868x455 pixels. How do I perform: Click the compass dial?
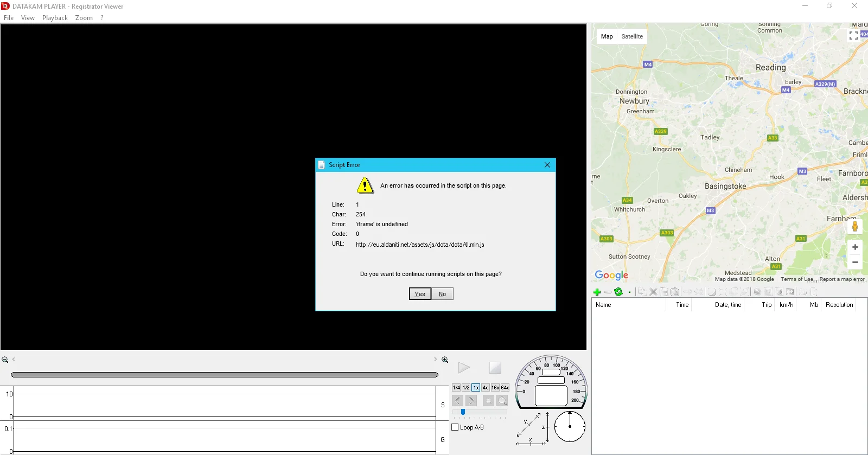point(570,426)
